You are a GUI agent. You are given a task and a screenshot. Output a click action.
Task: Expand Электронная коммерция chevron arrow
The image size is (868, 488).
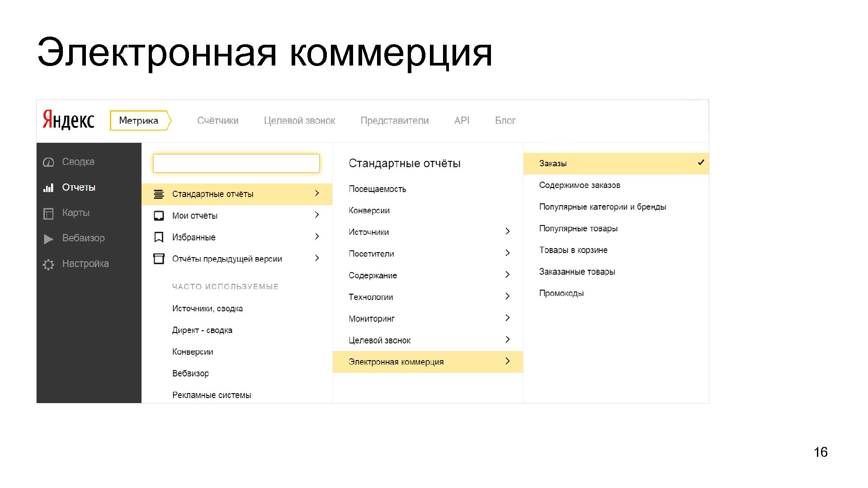[x=507, y=361]
